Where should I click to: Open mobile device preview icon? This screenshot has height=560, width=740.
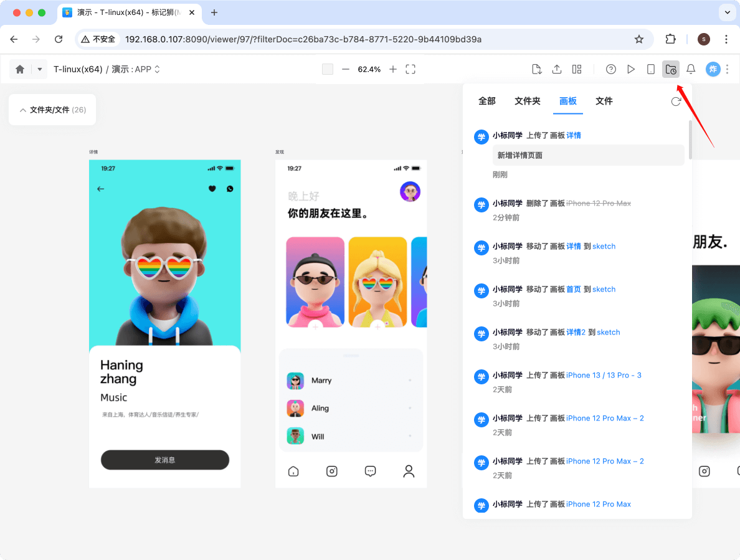click(650, 69)
